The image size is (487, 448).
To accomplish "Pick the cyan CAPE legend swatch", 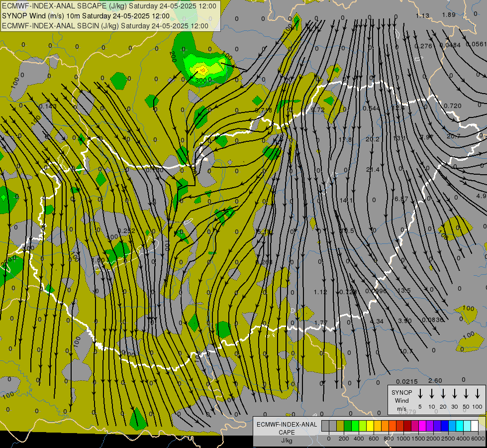I will [x=459, y=426].
